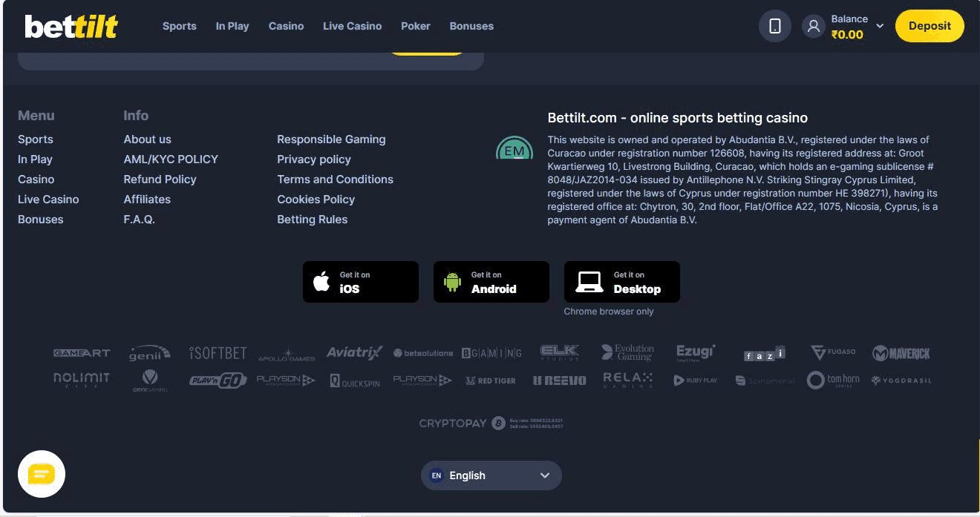This screenshot has width=980, height=517.
Task: Open the mobile app icon in the header
Action: pos(775,26)
